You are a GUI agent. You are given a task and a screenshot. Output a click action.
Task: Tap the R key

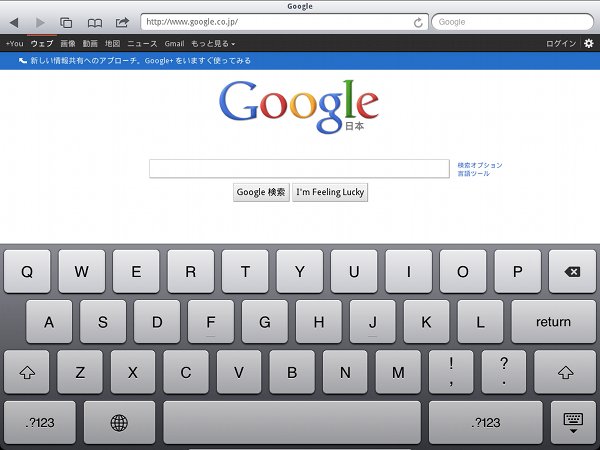click(x=191, y=272)
